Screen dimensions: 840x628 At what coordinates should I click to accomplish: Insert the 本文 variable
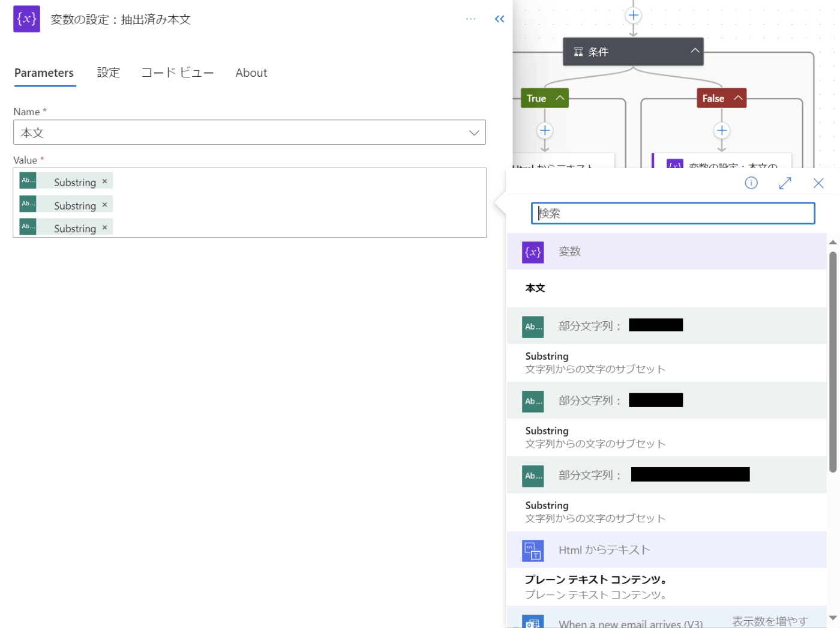pos(667,288)
